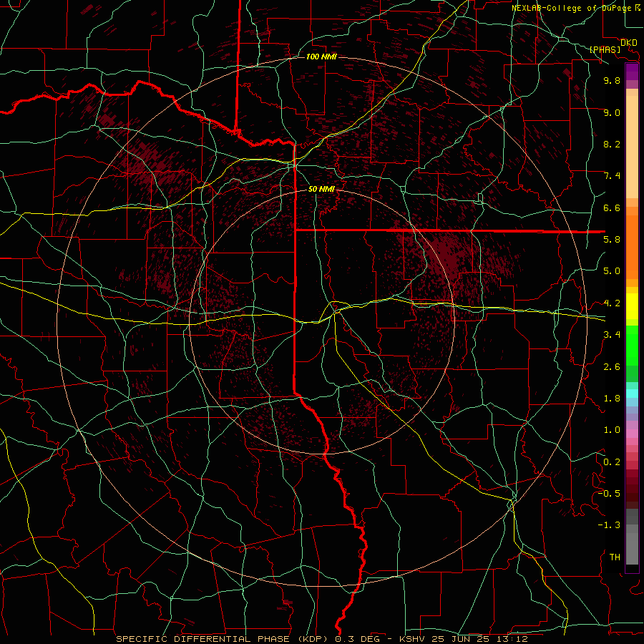Select the 5.8 value on the color scale
Viewport: 644px width, 644px height.
(612, 239)
